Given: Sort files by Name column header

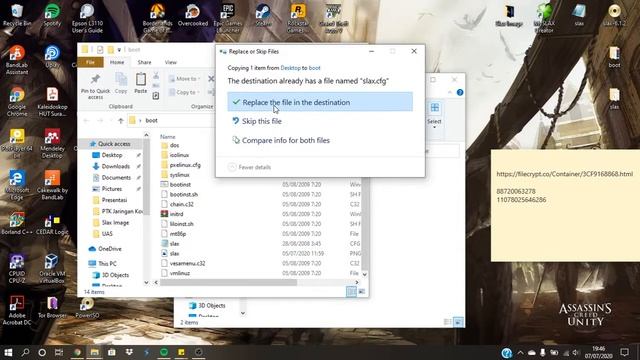Looking at the screenshot, I should pos(168,137).
